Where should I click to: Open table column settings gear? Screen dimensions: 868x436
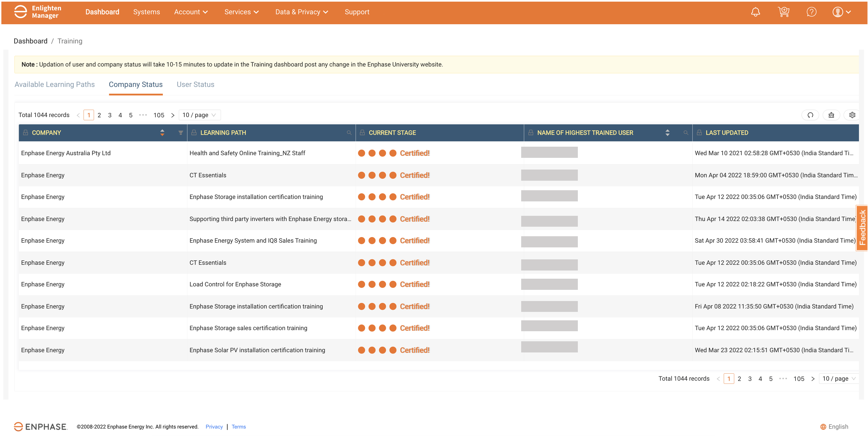pyautogui.click(x=852, y=115)
